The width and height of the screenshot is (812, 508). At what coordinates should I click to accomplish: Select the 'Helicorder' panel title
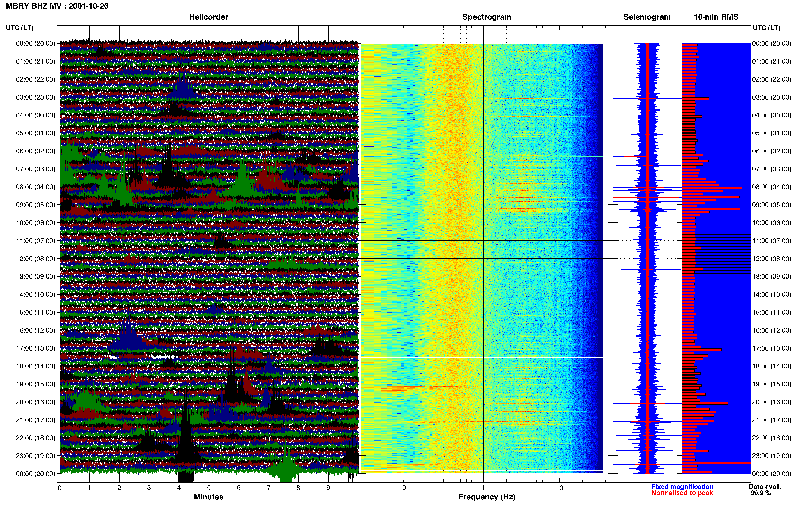[209, 17]
